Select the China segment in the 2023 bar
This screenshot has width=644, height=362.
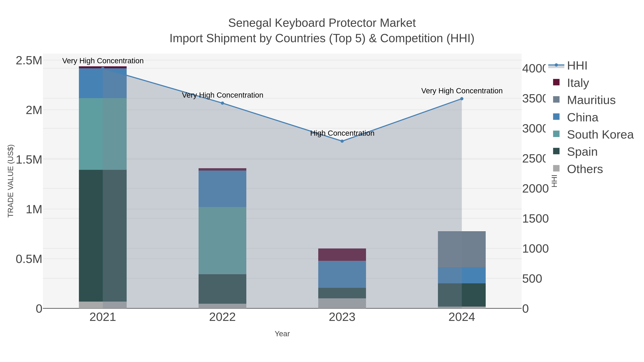click(x=342, y=274)
